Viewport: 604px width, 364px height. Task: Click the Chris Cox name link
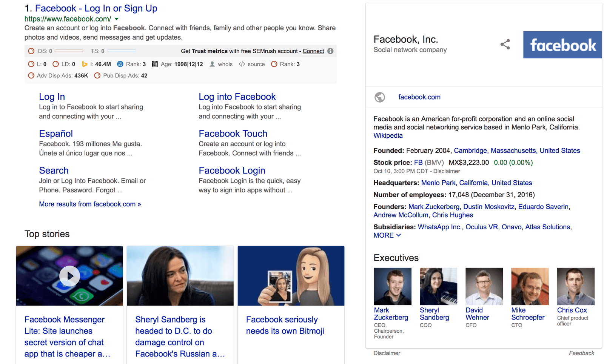(572, 310)
